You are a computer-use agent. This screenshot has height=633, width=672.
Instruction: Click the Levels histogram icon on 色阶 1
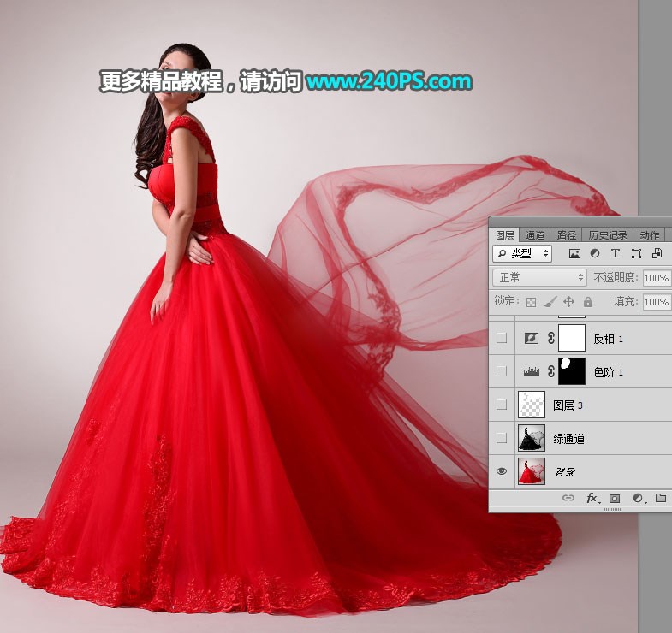click(532, 371)
